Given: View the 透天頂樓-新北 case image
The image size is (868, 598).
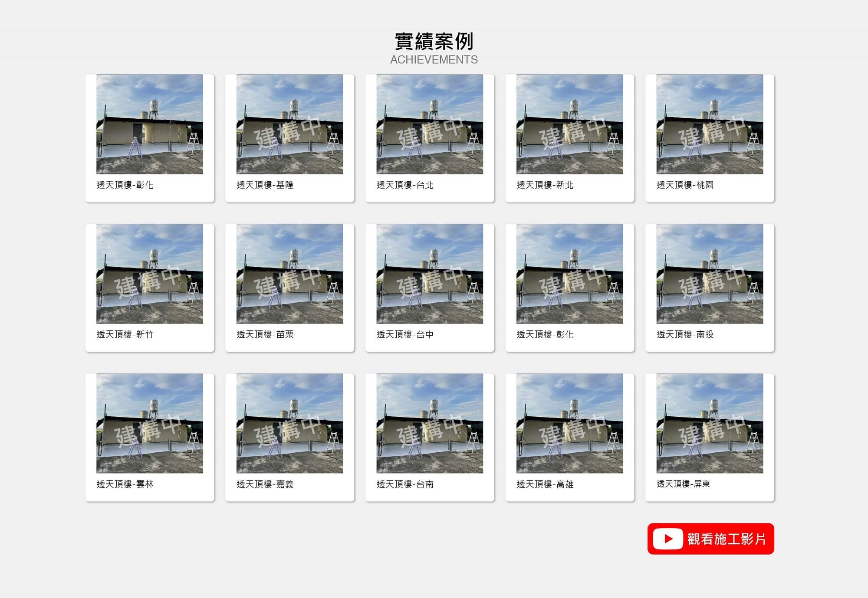Looking at the screenshot, I should tap(569, 124).
